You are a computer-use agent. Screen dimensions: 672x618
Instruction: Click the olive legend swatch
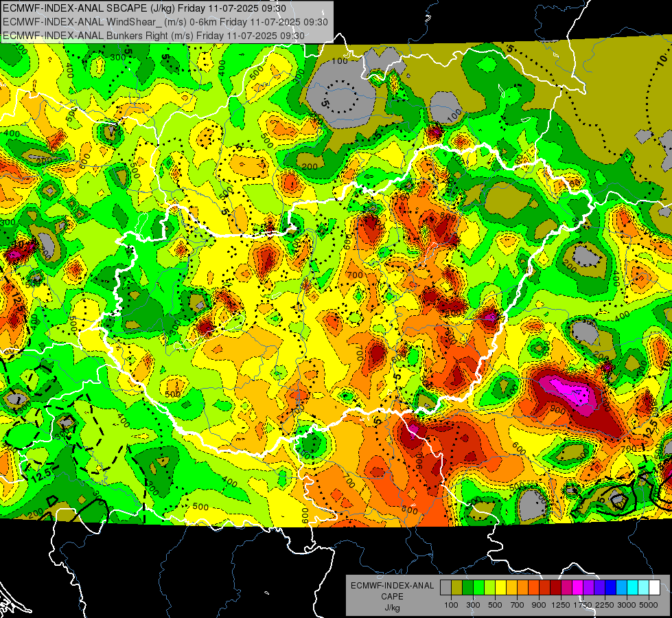[x=457, y=588]
